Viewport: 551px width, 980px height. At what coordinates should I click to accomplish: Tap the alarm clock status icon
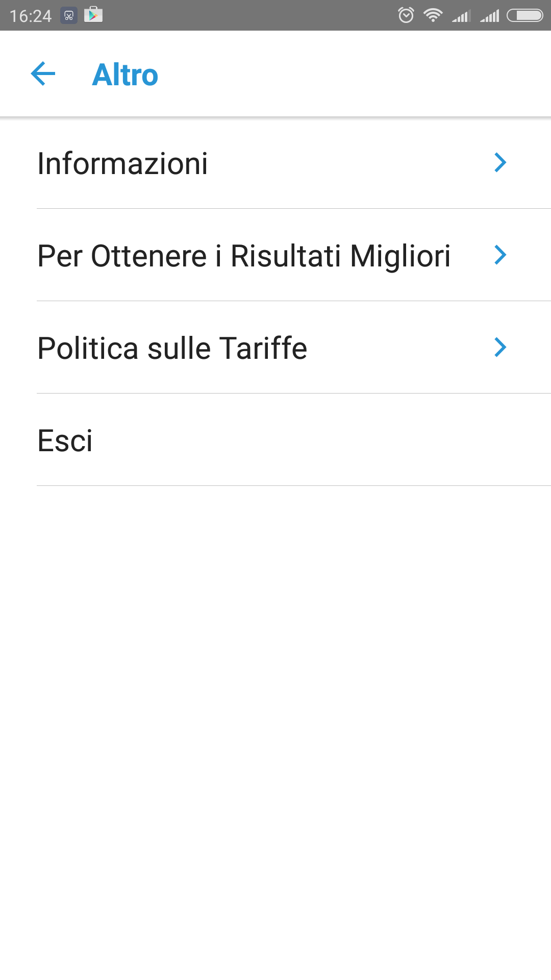coord(406,15)
